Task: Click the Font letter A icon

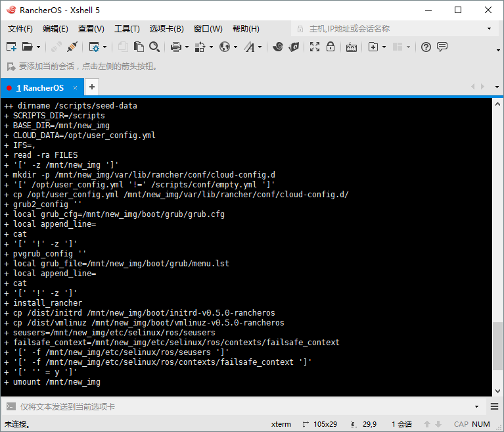Action: click(x=249, y=47)
